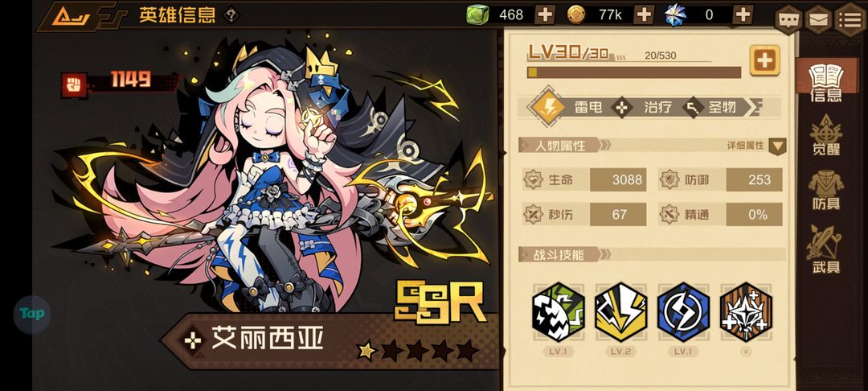Click the experience progress bar 20/530
The height and width of the screenshot is (391, 868).
(x=634, y=72)
